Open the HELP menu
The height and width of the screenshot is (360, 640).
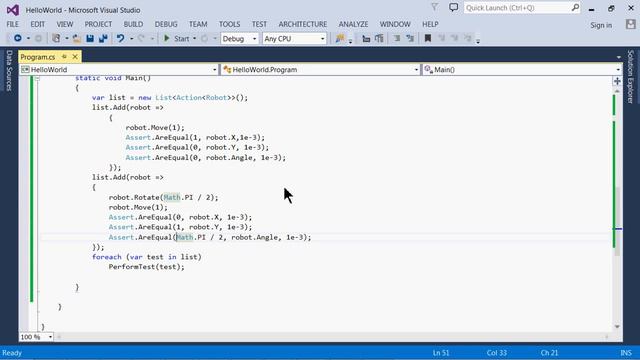[430, 24]
